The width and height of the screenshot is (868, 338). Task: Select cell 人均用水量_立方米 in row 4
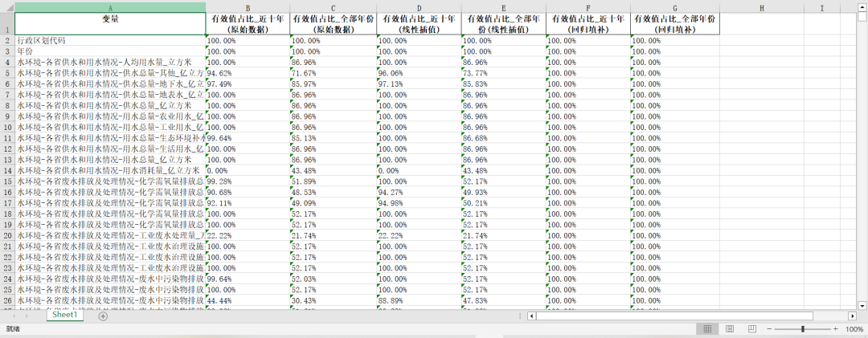110,62
